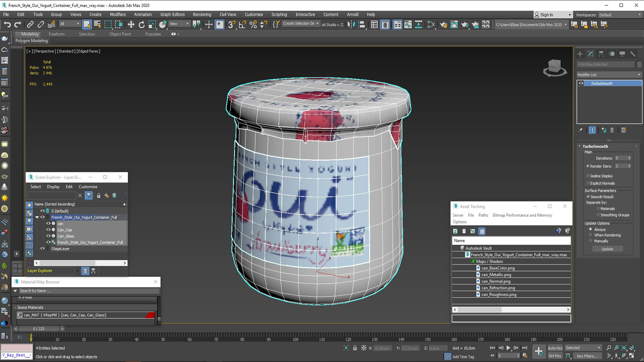Switch to the Freeform ribbon tab
The width and height of the screenshot is (644, 362).
pos(56,34)
